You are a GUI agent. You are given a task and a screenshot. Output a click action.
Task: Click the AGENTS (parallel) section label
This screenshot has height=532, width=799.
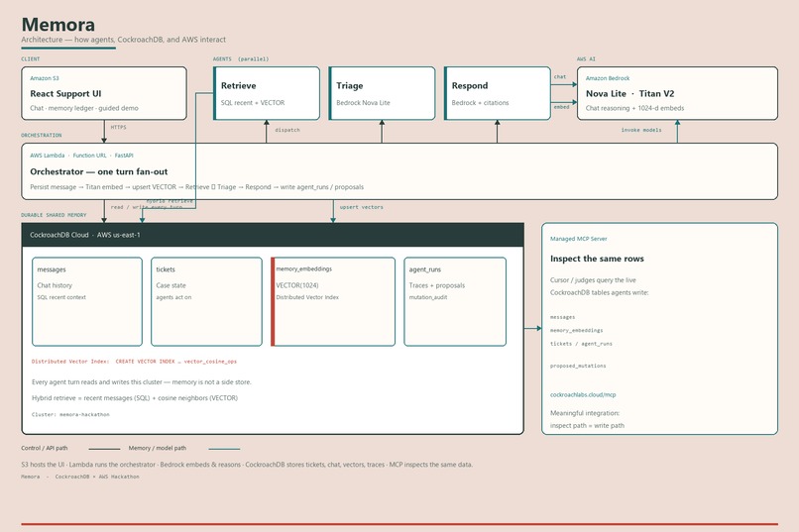click(x=241, y=59)
